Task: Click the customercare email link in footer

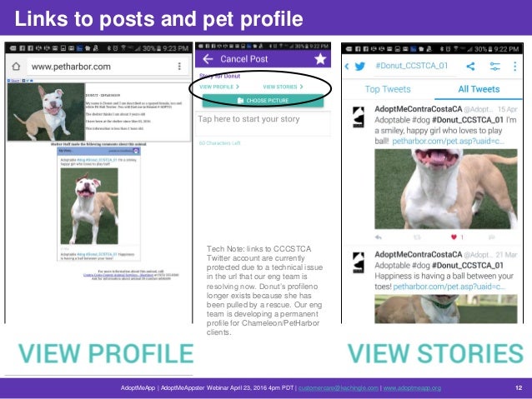Action: click(339, 388)
